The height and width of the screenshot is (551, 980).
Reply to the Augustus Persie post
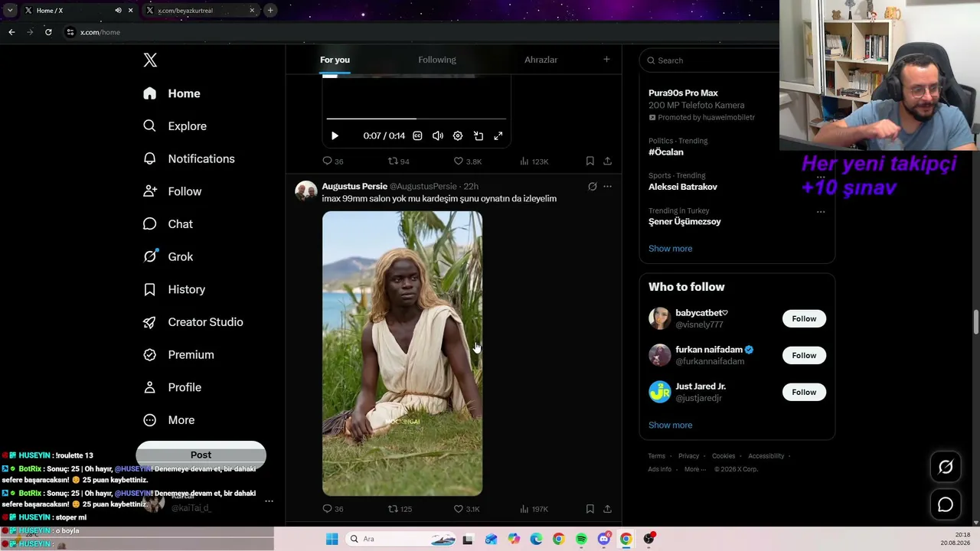click(x=332, y=509)
